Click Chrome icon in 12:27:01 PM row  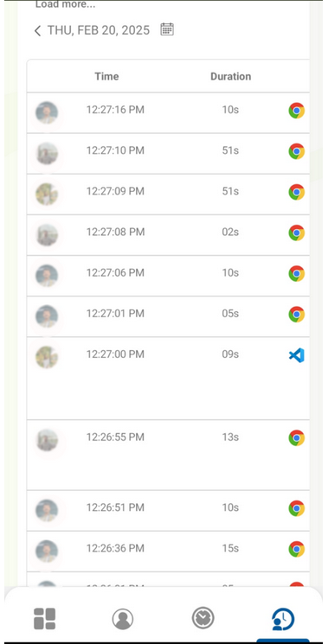coord(296,314)
